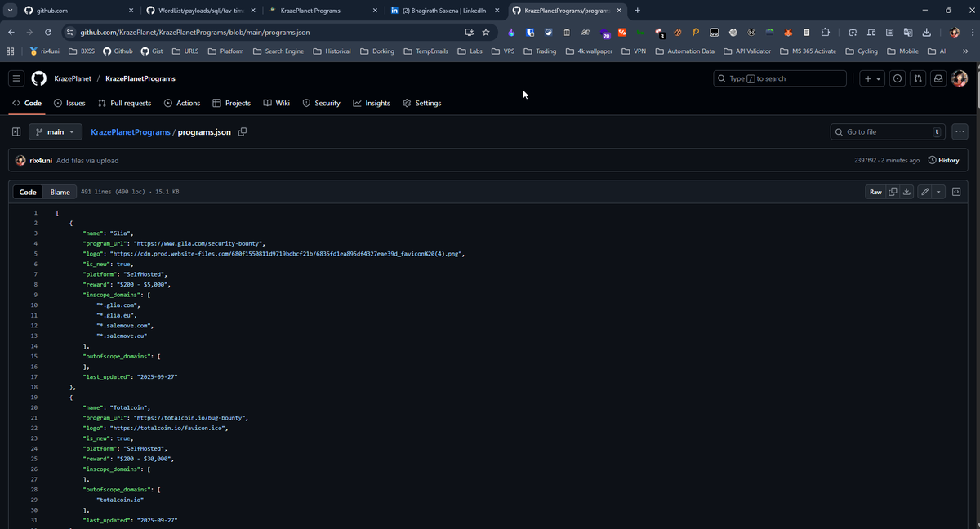Viewport: 980px width, 529px height.
Task: Open Chrome three-dot menu
Action: (971, 32)
